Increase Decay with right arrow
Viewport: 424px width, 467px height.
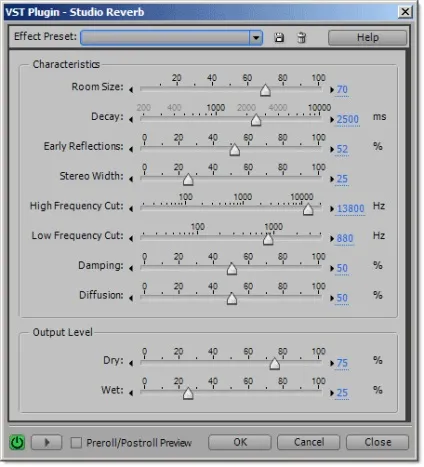pos(332,119)
